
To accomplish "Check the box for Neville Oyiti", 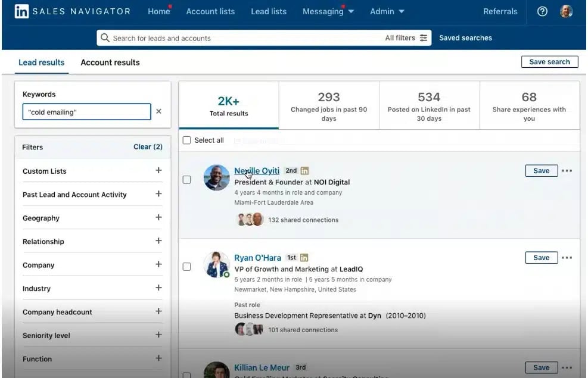I will pyautogui.click(x=186, y=180).
